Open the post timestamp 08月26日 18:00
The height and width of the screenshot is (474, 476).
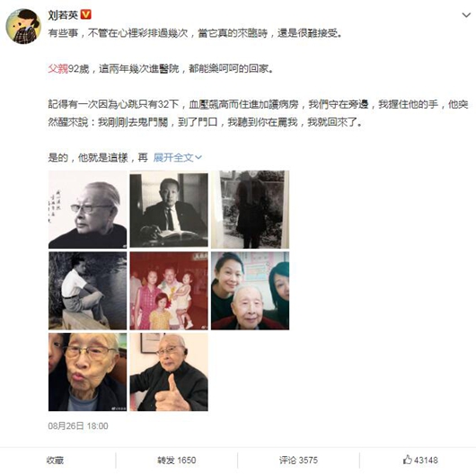[x=78, y=426]
